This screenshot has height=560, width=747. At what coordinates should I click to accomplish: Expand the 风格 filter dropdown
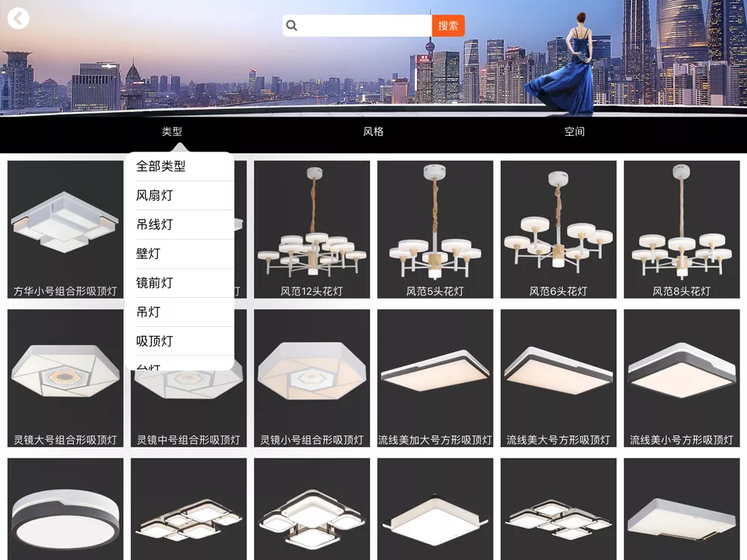point(373,131)
